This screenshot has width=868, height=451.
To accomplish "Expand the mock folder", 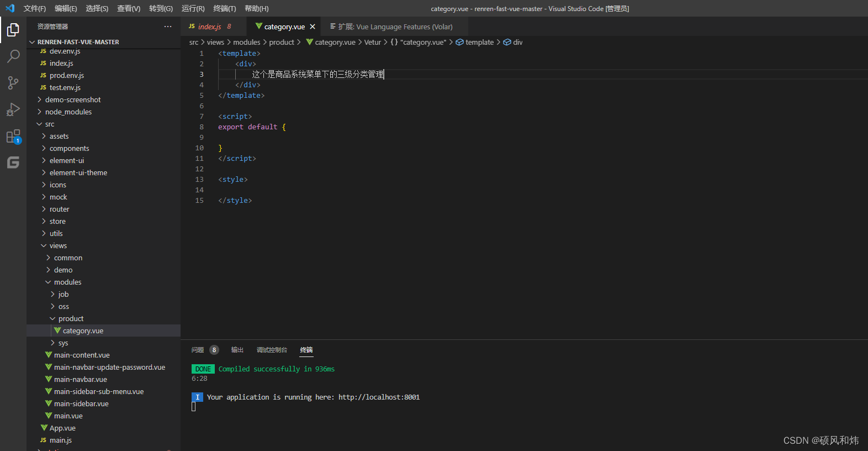I will coord(104,197).
